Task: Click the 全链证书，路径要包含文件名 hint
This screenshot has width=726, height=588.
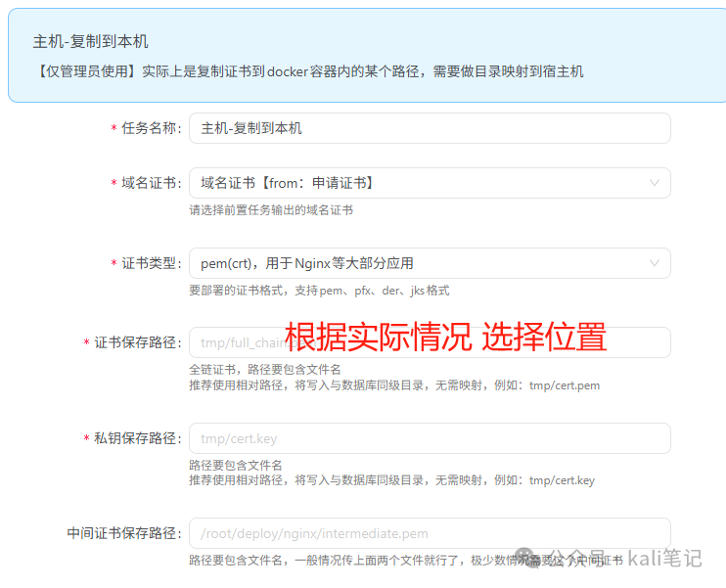Action: [x=265, y=370]
